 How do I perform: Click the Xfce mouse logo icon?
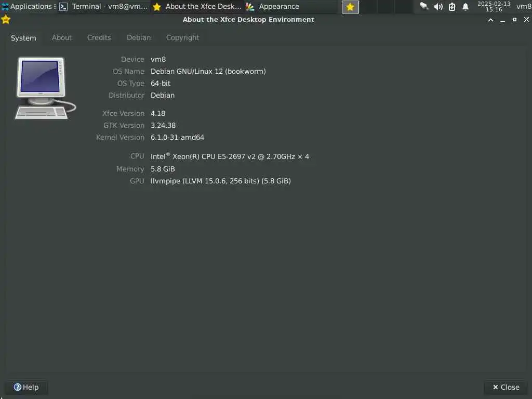(x=5, y=6)
